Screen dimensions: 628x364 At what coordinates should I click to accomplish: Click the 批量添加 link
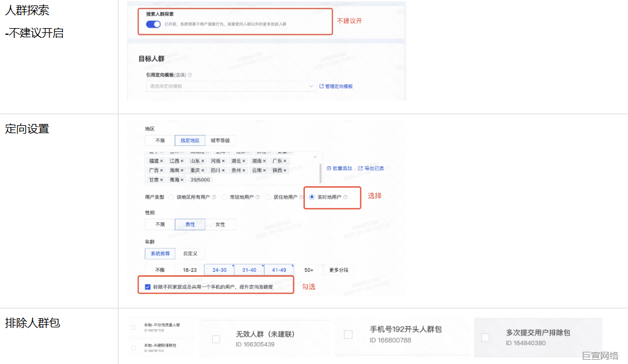(x=339, y=168)
